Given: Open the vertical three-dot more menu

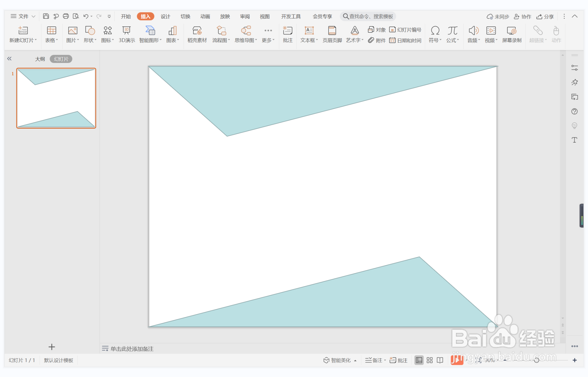Looking at the screenshot, I should pyautogui.click(x=564, y=16).
